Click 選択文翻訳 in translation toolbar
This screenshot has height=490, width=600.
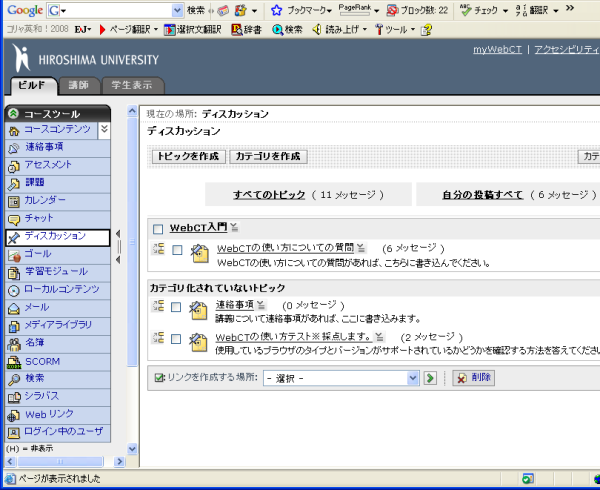(192, 29)
